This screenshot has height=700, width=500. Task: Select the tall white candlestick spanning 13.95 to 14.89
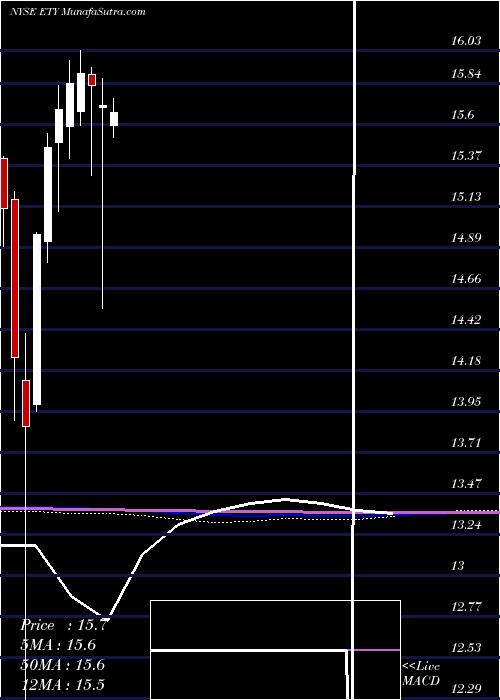pyautogui.click(x=37, y=320)
